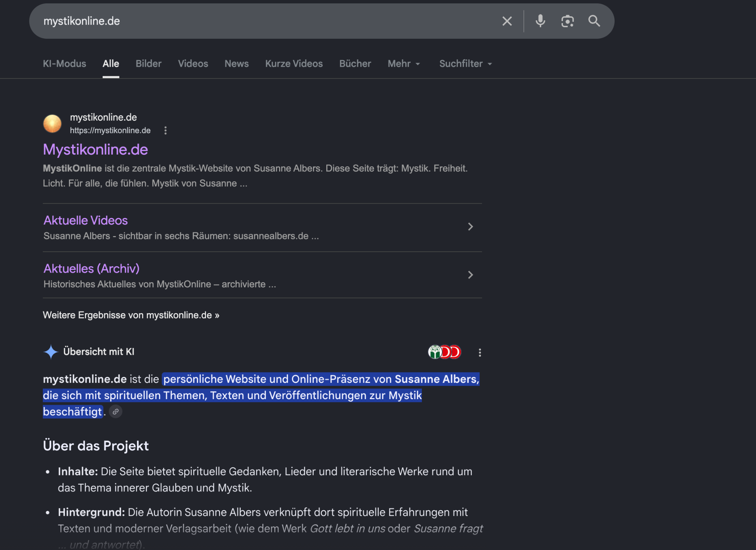Open the Mystikonline.de result title
This screenshot has width=756, height=550.
pyautogui.click(x=96, y=149)
